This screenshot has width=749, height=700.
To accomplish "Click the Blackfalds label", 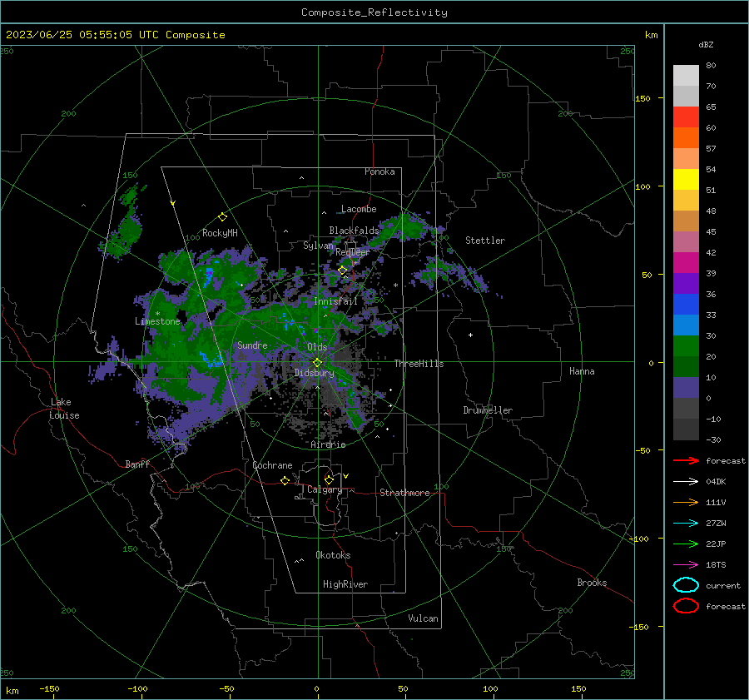I will 354,231.
